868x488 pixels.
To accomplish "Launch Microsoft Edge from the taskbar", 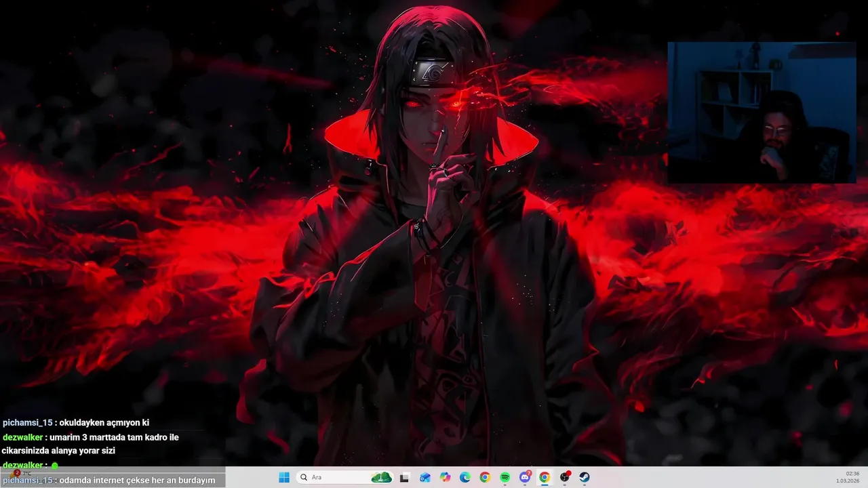I will pyautogui.click(x=465, y=477).
